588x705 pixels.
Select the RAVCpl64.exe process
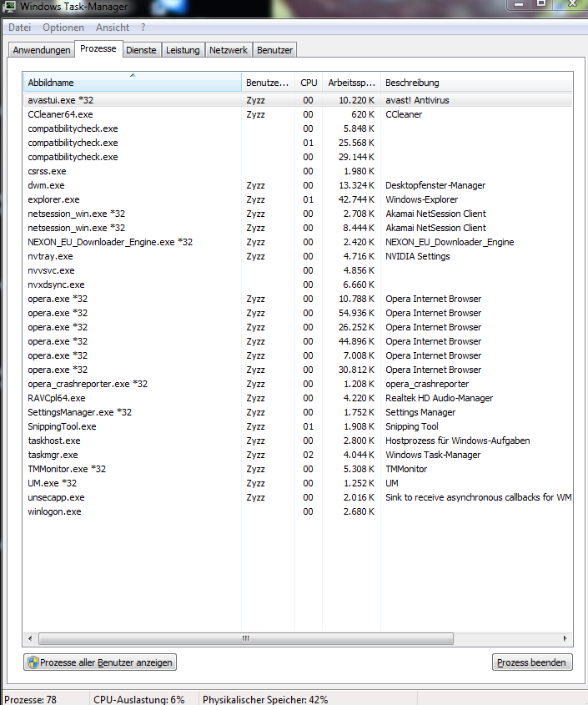pyautogui.click(x=298, y=398)
